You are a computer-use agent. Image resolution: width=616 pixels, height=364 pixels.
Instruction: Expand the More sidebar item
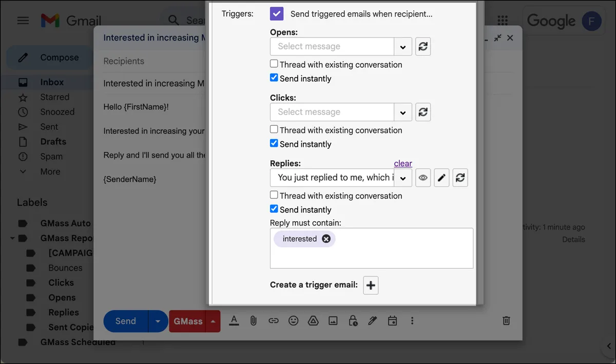click(50, 171)
